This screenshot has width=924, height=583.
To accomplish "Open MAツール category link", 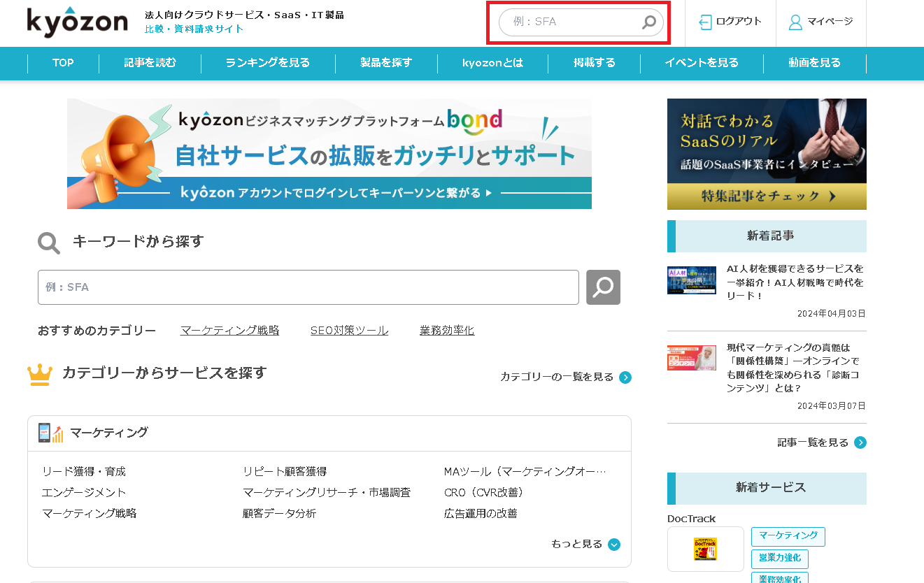I will coord(525,472).
